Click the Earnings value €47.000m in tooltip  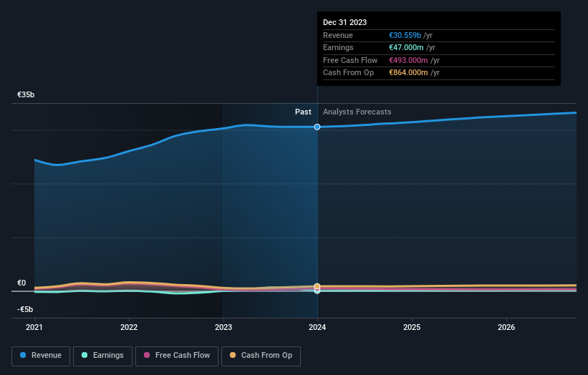pyautogui.click(x=406, y=47)
